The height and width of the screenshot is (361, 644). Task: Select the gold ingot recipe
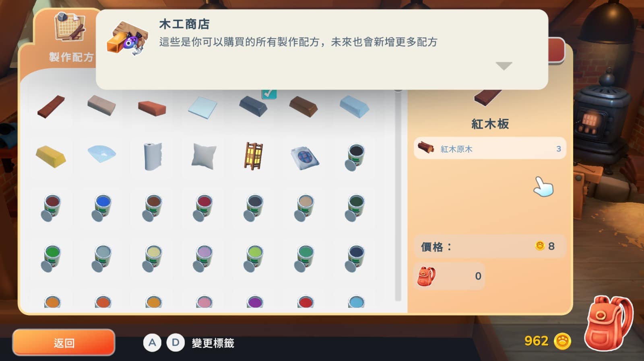point(51,157)
